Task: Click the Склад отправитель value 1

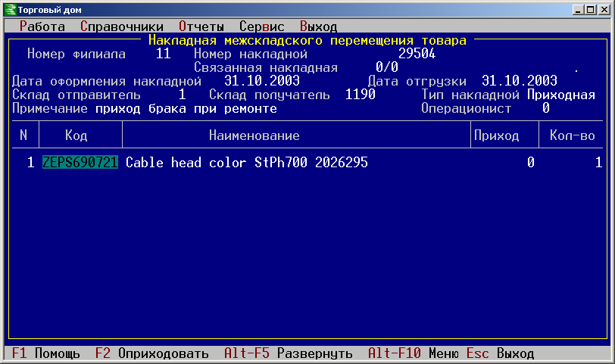Action: coord(182,95)
